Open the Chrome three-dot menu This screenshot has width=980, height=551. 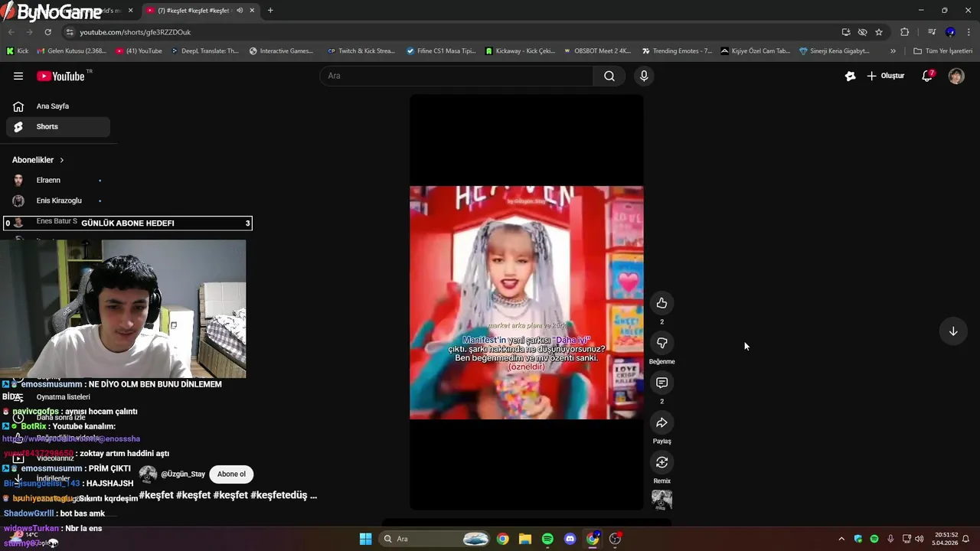969,32
